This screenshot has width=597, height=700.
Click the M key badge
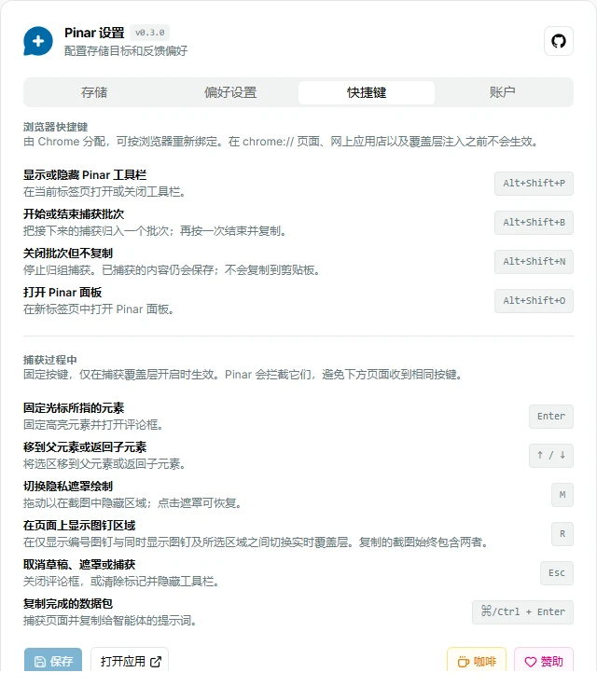coord(562,495)
